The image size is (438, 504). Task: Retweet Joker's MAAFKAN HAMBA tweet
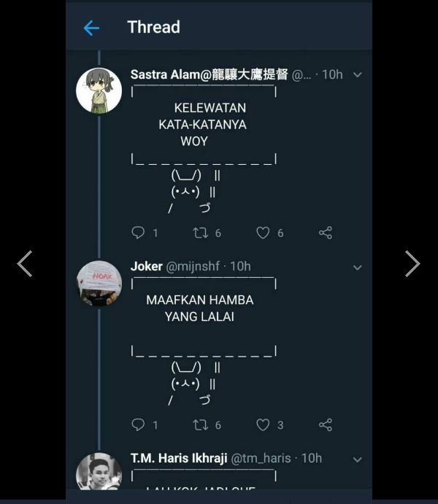point(200,424)
